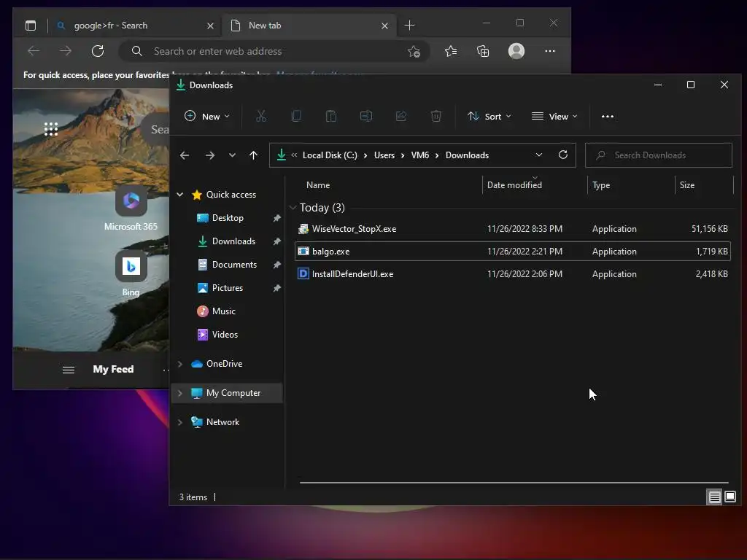Select Documents in Quick access
The image size is (747, 560).
(x=234, y=265)
